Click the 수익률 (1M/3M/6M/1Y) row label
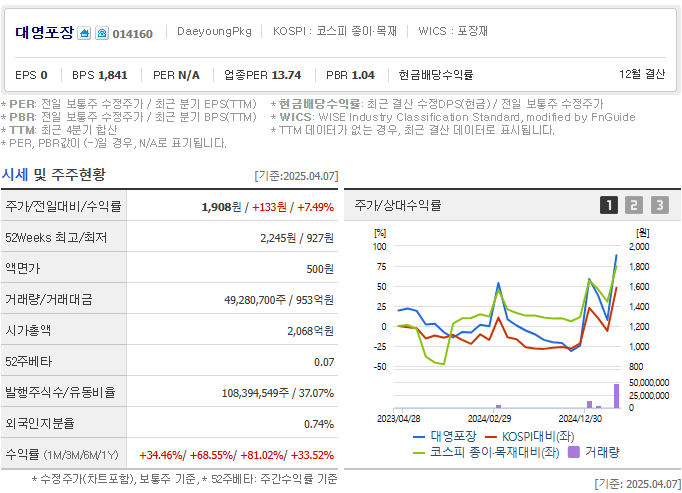Viewport: 682px width, 493px height. pyautogui.click(x=62, y=455)
